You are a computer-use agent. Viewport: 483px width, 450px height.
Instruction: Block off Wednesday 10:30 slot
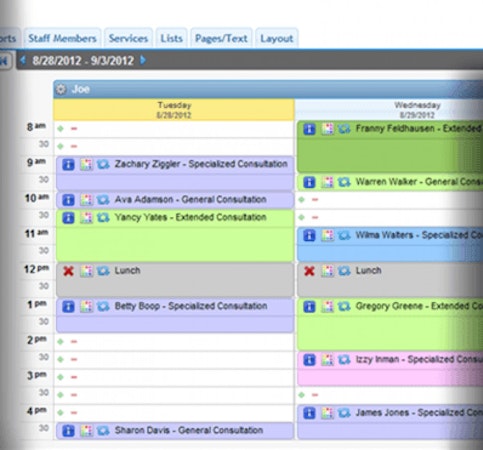click(315, 217)
